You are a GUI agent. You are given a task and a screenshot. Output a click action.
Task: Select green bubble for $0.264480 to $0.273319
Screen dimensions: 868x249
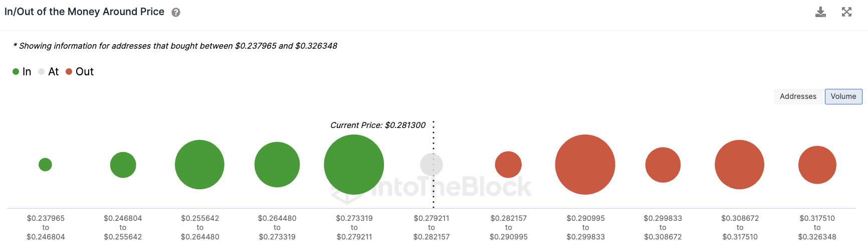277,165
